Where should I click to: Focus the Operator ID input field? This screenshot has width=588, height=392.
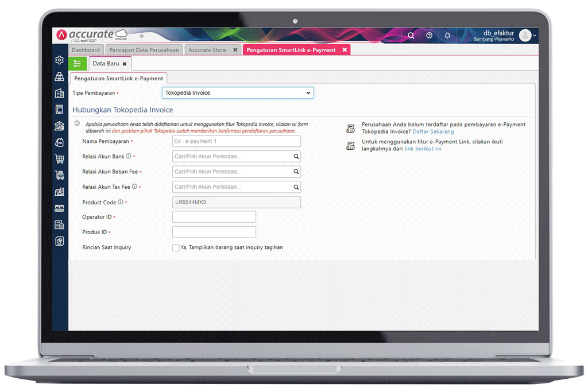point(214,216)
